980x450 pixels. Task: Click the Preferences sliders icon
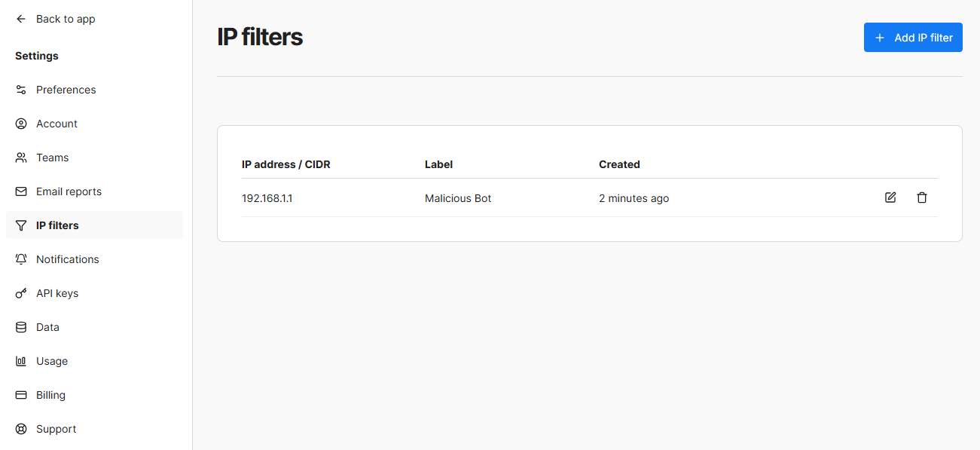(x=21, y=90)
